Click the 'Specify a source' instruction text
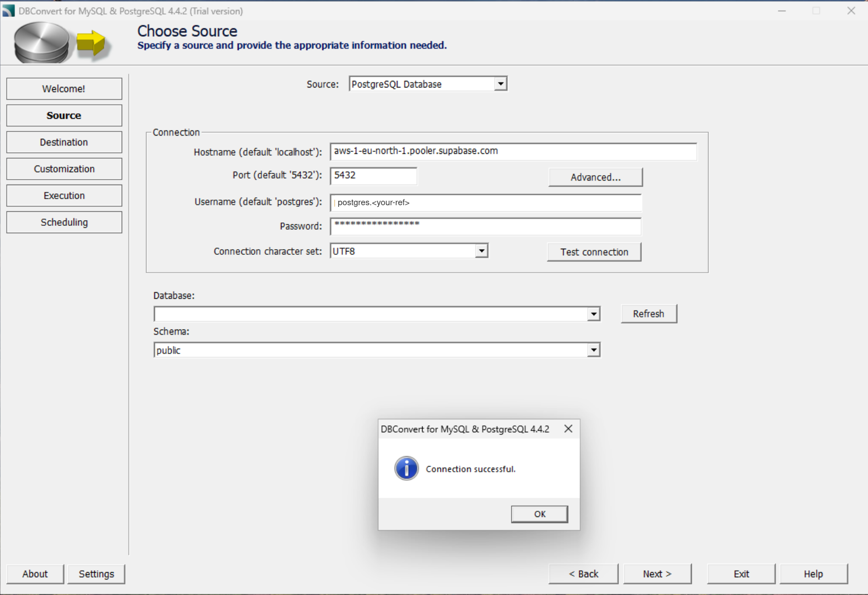Image resolution: width=868 pixels, height=595 pixels. [292, 45]
